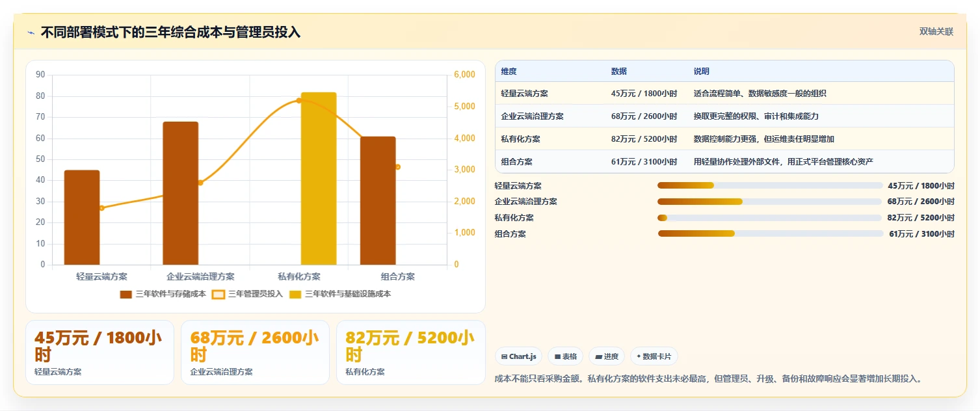Click the 90 value on left axis
The height and width of the screenshot is (411, 980).
40,75
